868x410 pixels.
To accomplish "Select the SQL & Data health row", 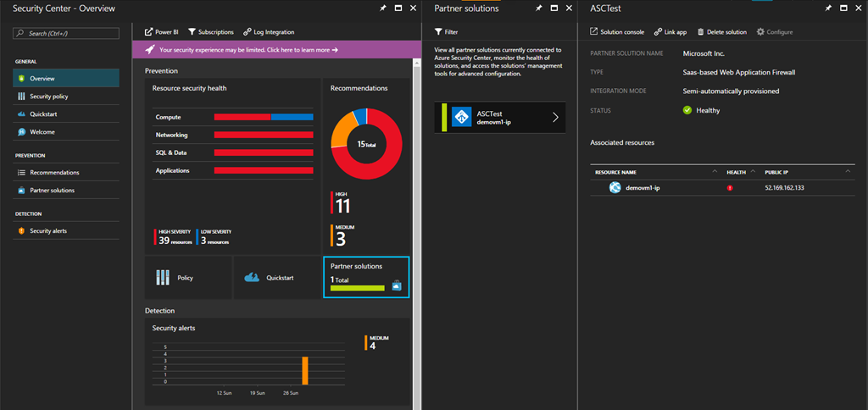I will tap(232, 152).
